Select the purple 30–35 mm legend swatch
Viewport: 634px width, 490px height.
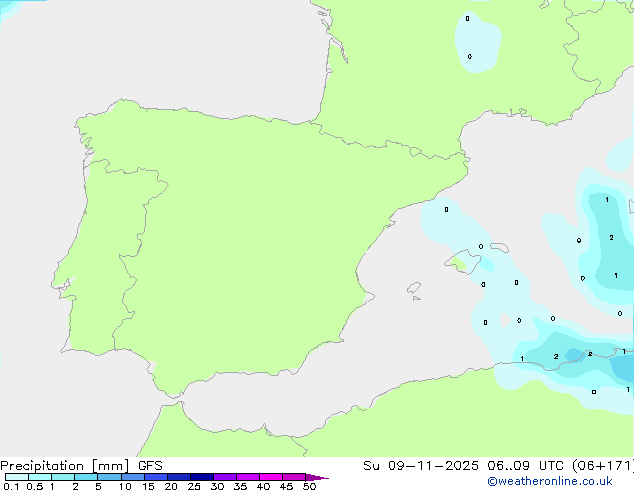click(x=225, y=477)
